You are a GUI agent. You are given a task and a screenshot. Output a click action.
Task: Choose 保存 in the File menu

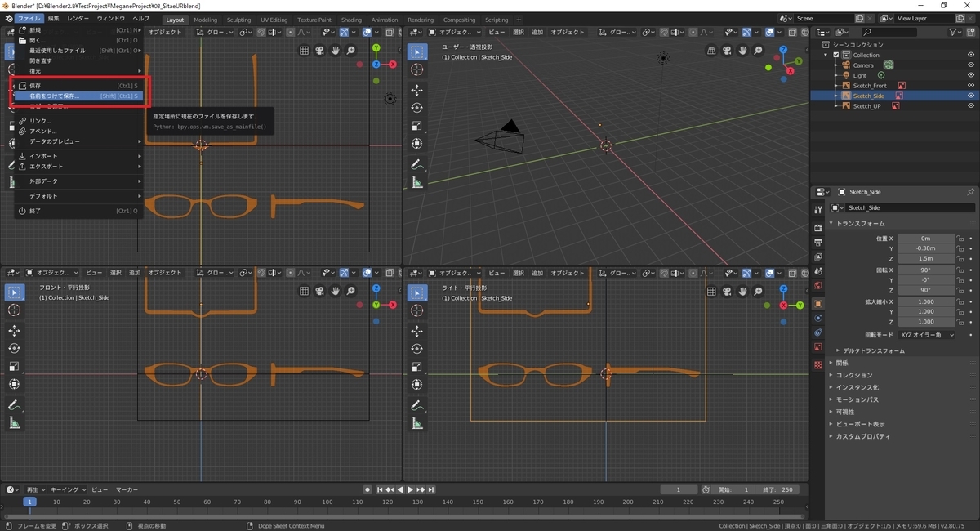[x=78, y=86]
